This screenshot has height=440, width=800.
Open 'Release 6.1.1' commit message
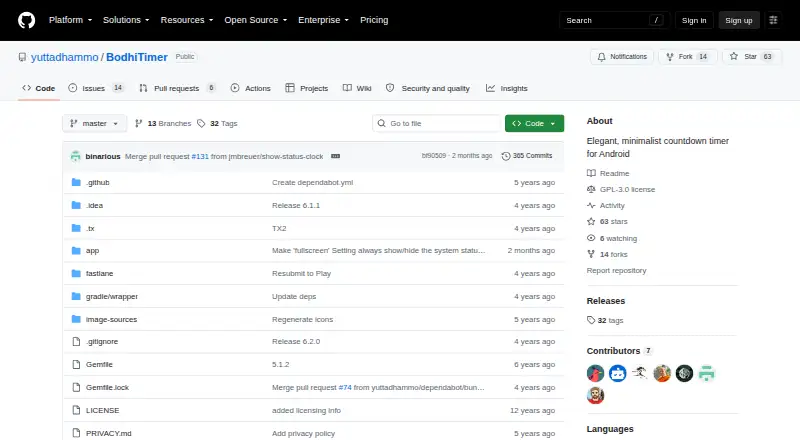296,205
